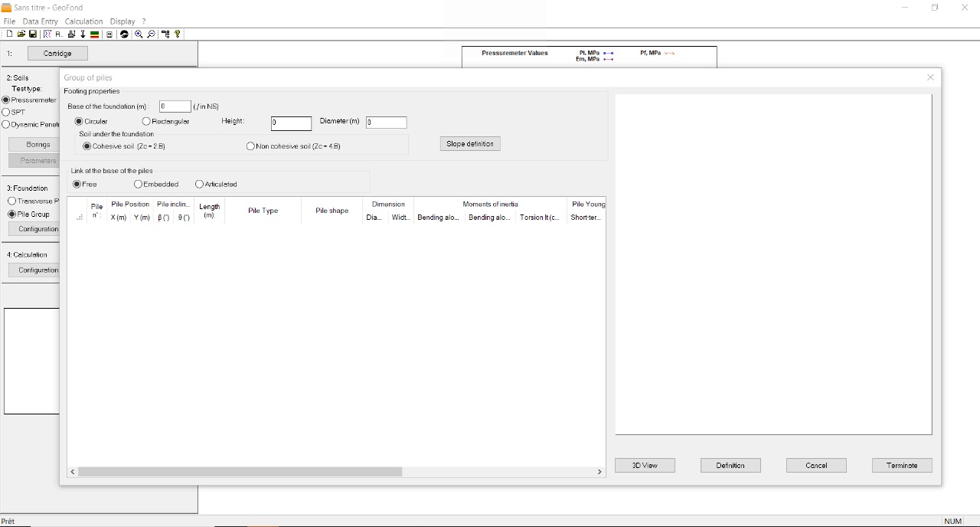Click the Moments of inertia column header
The width and height of the screenshot is (980, 527).
[490, 205]
